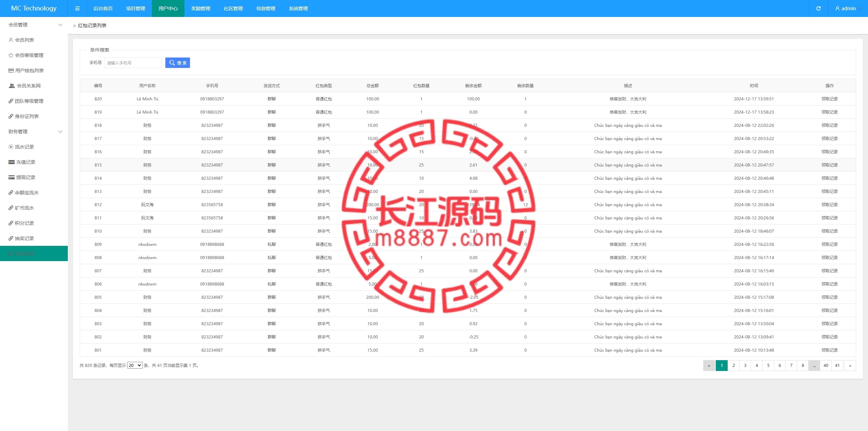Open the admin user menu
Screen dimensions: 868x431
[x=848, y=8]
